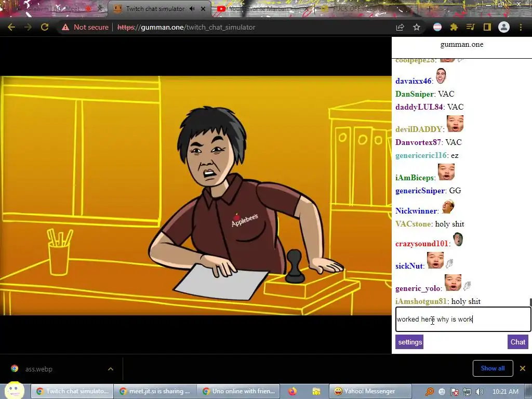This screenshot has width=532, height=399.
Task: Click the emote next to Nickwinner
Action: tap(448, 206)
